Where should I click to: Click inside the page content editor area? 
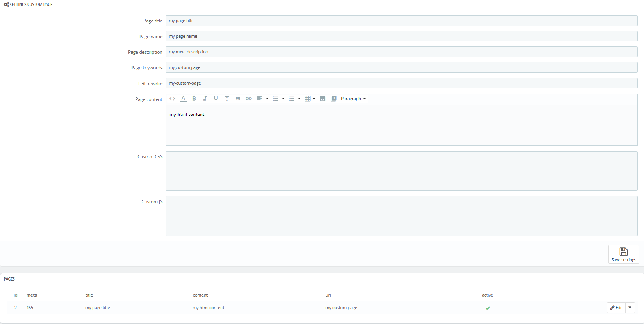pyautogui.click(x=401, y=125)
